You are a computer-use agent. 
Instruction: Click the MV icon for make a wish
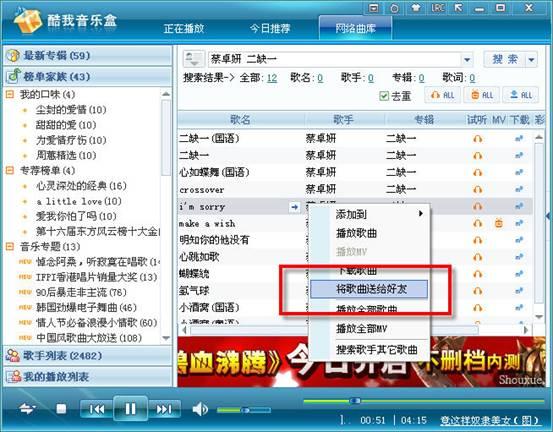click(x=499, y=223)
